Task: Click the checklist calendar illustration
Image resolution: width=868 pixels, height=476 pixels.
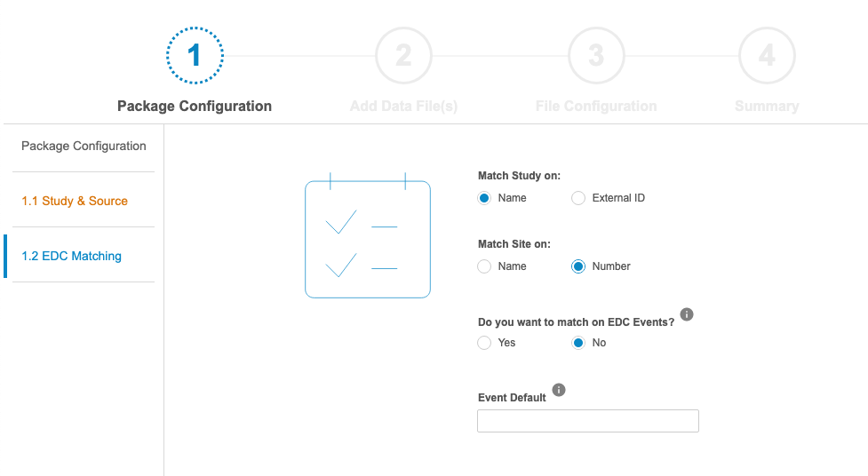Action: tap(367, 237)
